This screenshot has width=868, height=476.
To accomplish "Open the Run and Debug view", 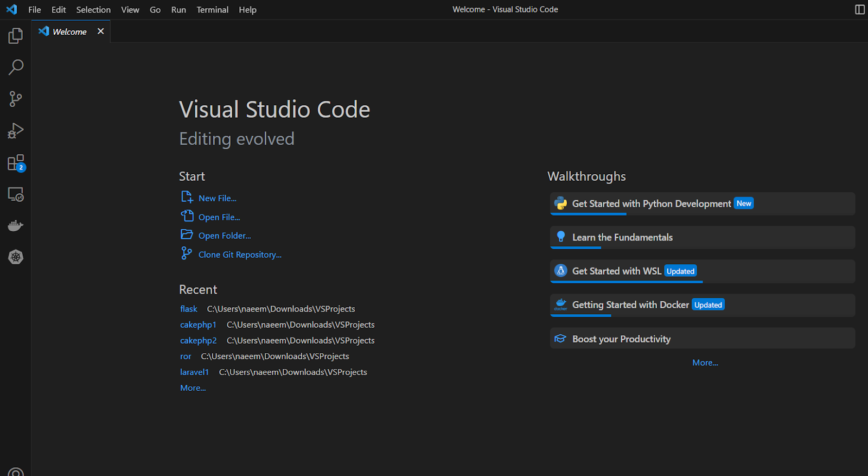I will [x=16, y=131].
